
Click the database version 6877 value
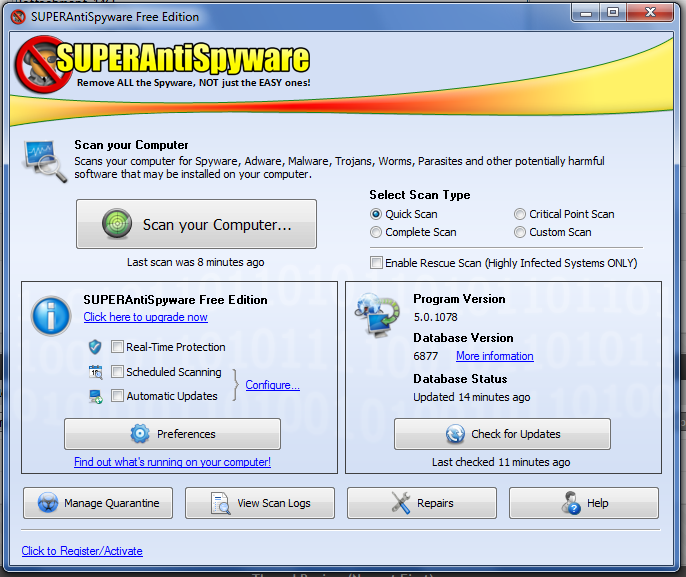pos(426,356)
